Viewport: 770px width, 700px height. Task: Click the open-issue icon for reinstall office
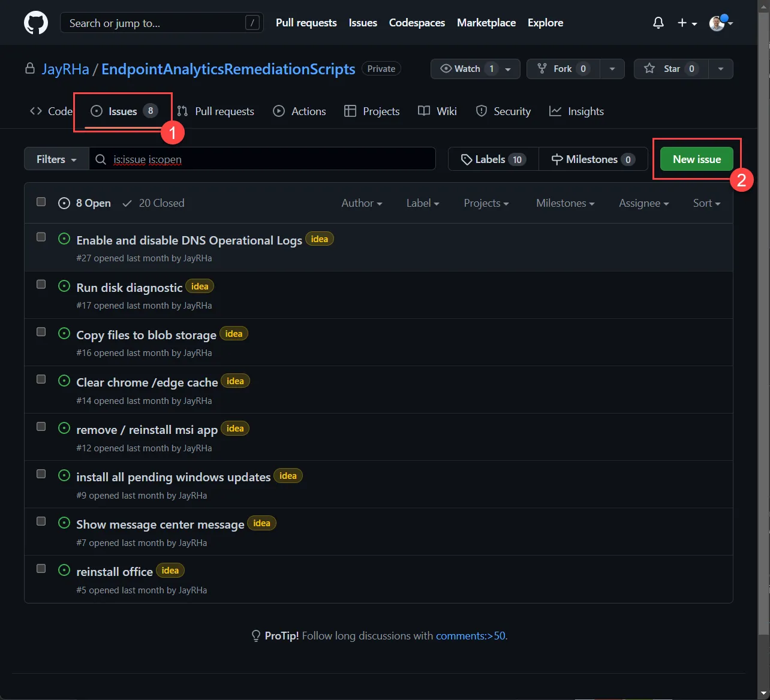(64, 570)
